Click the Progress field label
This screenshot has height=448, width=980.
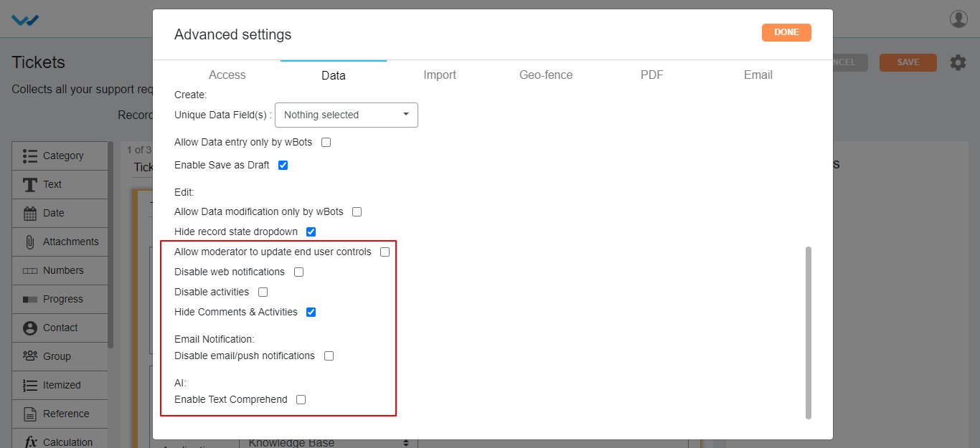[63, 299]
